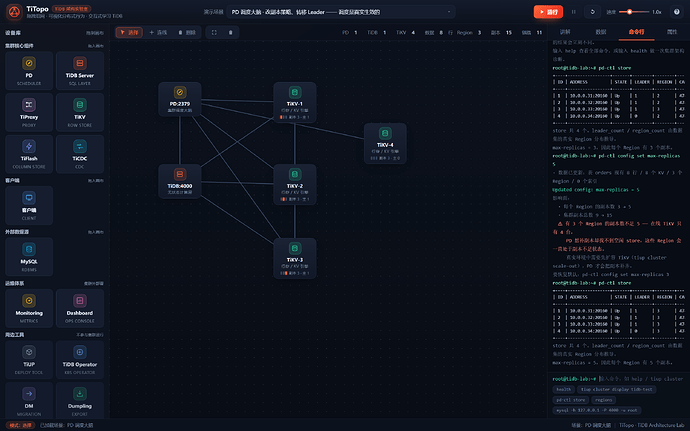Open the demo scenario dropdown
The width and height of the screenshot is (690, 431).
pos(341,12)
